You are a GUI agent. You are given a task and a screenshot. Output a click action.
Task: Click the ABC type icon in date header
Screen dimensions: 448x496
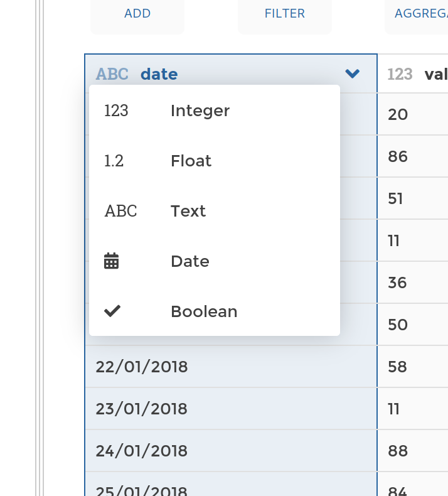(112, 74)
